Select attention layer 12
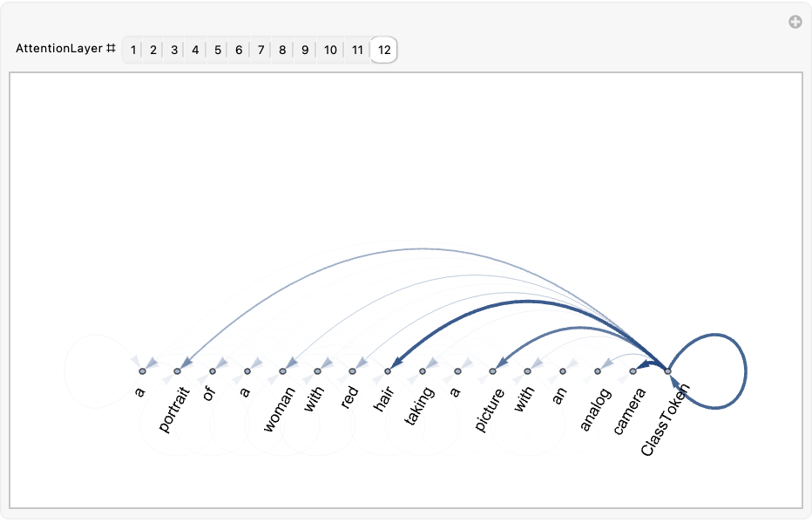 click(384, 50)
